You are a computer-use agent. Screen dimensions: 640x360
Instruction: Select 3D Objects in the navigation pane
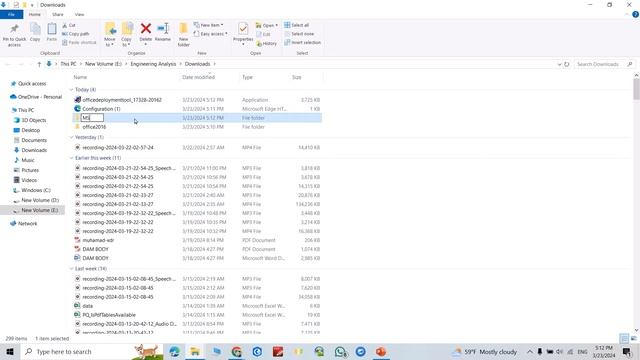33,120
